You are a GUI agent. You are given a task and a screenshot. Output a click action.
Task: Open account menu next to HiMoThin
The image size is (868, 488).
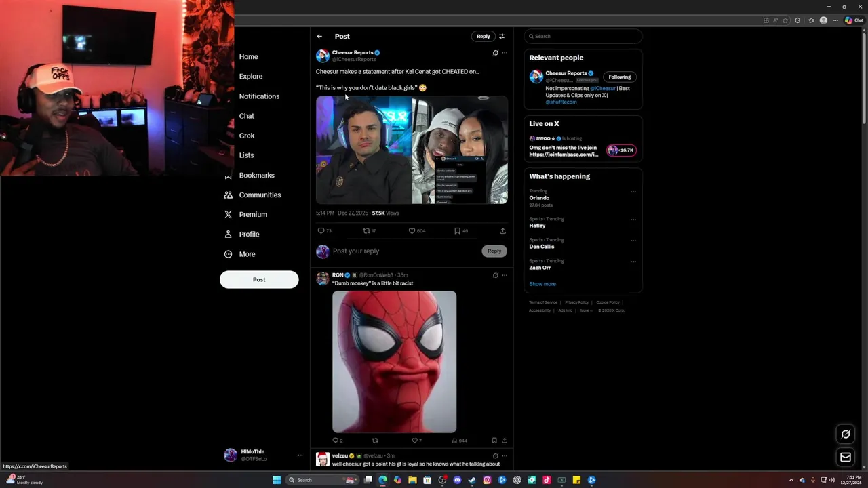(300, 455)
